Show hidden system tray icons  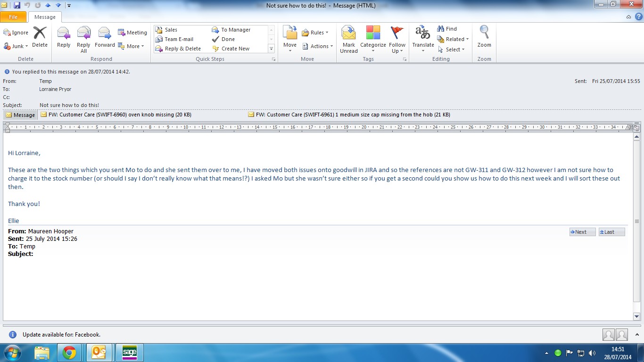[547, 353]
